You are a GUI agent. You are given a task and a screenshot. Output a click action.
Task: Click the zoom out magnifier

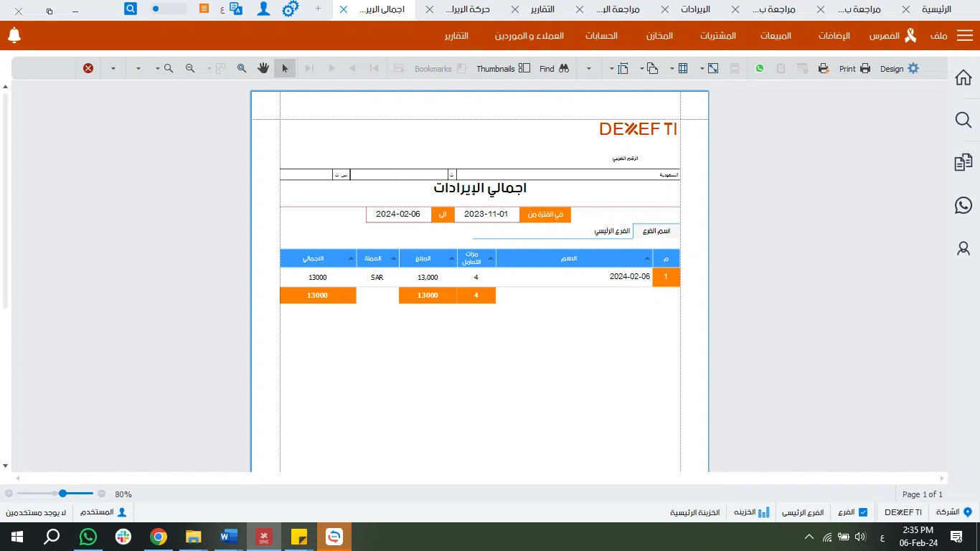(x=190, y=69)
